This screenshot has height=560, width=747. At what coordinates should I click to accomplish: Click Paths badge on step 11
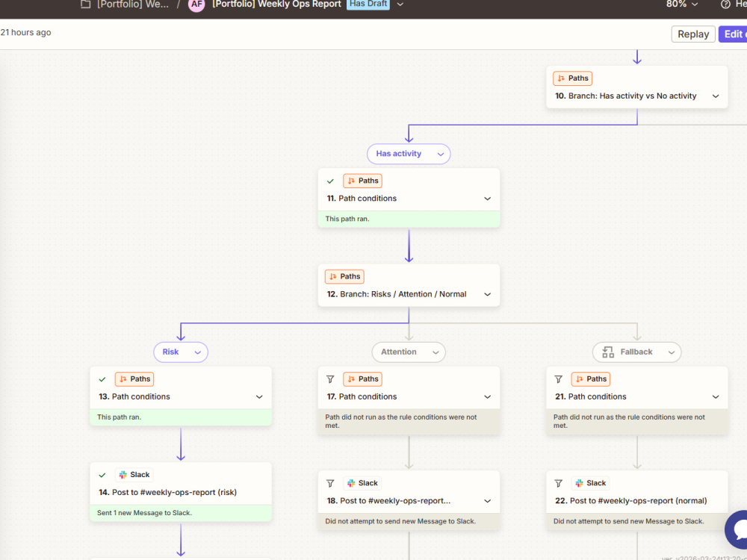(x=362, y=181)
